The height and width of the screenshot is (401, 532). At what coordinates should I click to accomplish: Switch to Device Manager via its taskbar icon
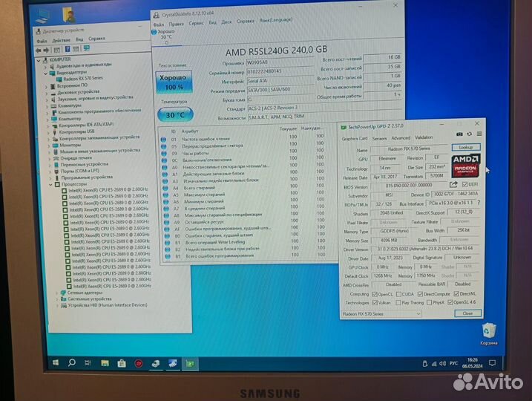pyautogui.click(x=156, y=364)
